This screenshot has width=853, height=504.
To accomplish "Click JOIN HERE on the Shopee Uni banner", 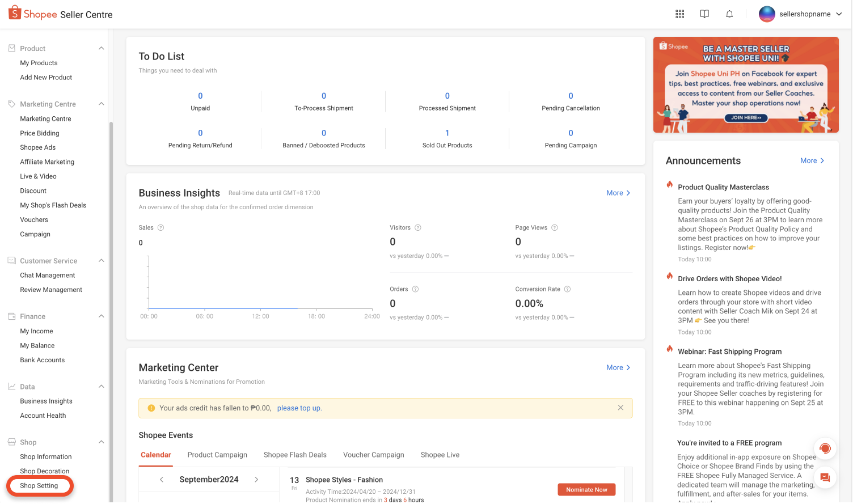I will tap(746, 118).
